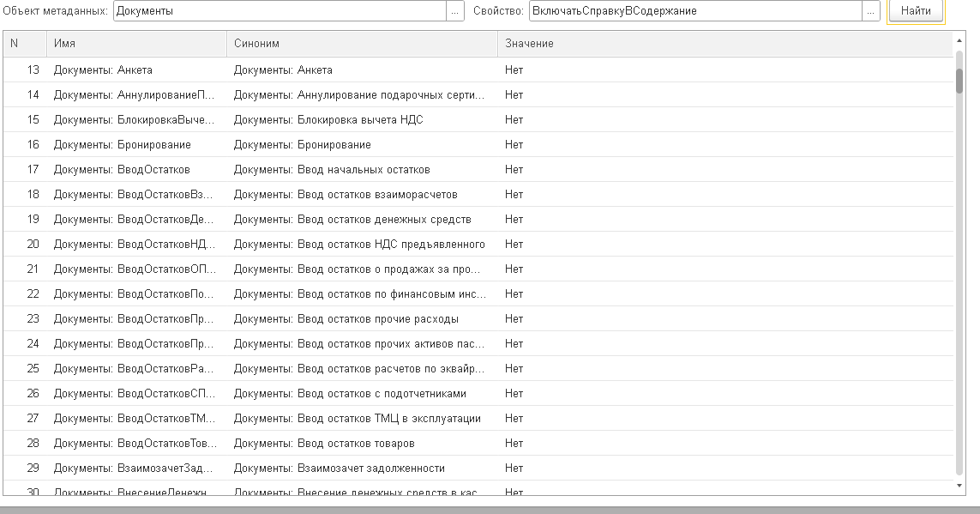Image resolution: width=980 pixels, height=514 pixels.
Task: Sort by the Синоним column header
Action: pyautogui.click(x=362, y=44)
